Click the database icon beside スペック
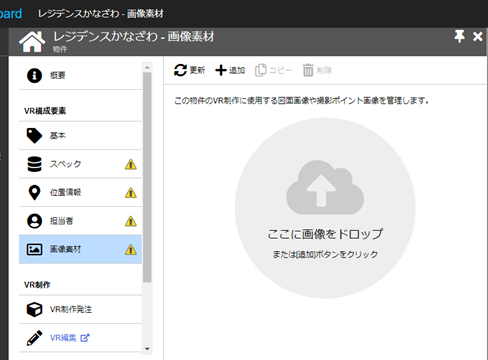The width and height of the screenshot is (488, 360). click(x=34, y=164)
